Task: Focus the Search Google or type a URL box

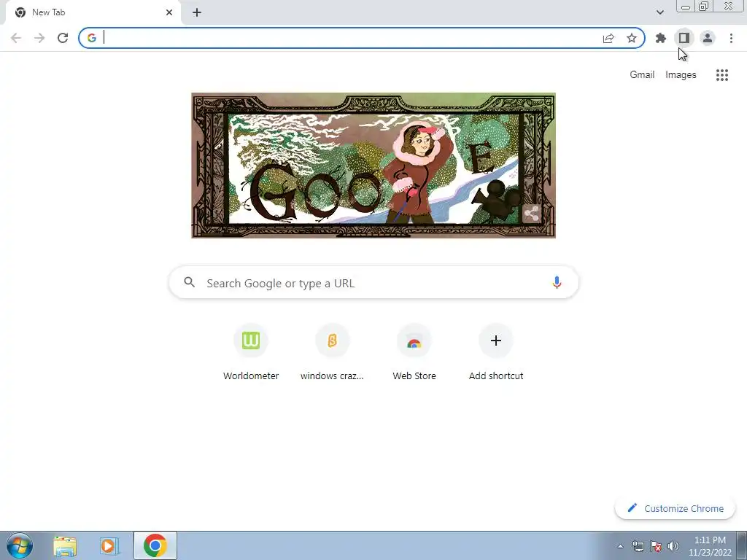Action: [373, 282]
